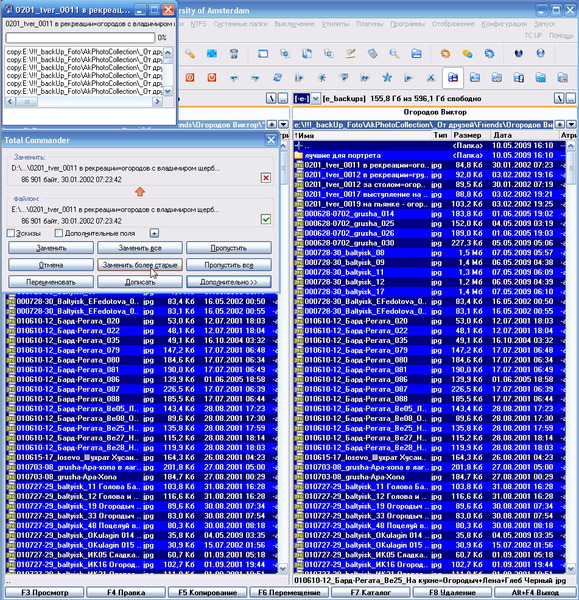The height and width of the screenshot is (600, 579).
Task: Click the yellow chain link icon
Action: click(x=467, y=54)
